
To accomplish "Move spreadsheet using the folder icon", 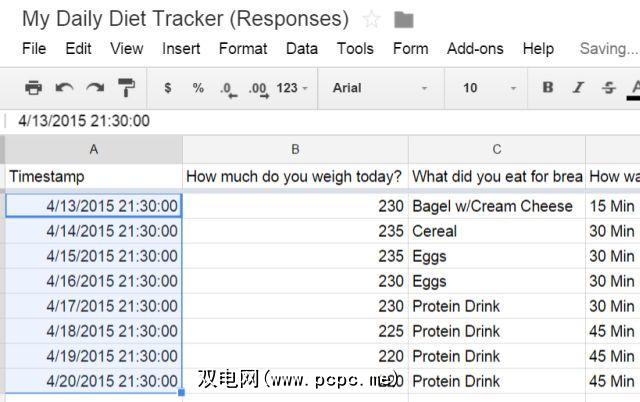I will point(404,19).
